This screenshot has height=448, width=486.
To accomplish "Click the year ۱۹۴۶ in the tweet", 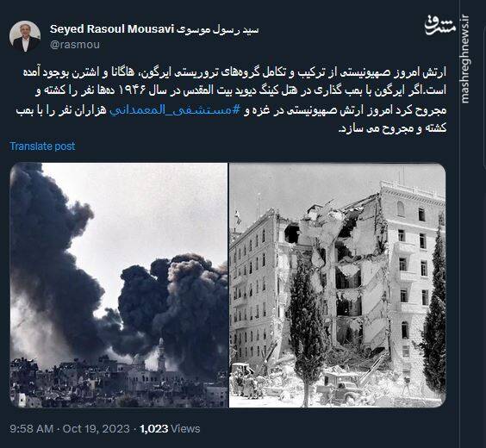I will coord(133,91).
